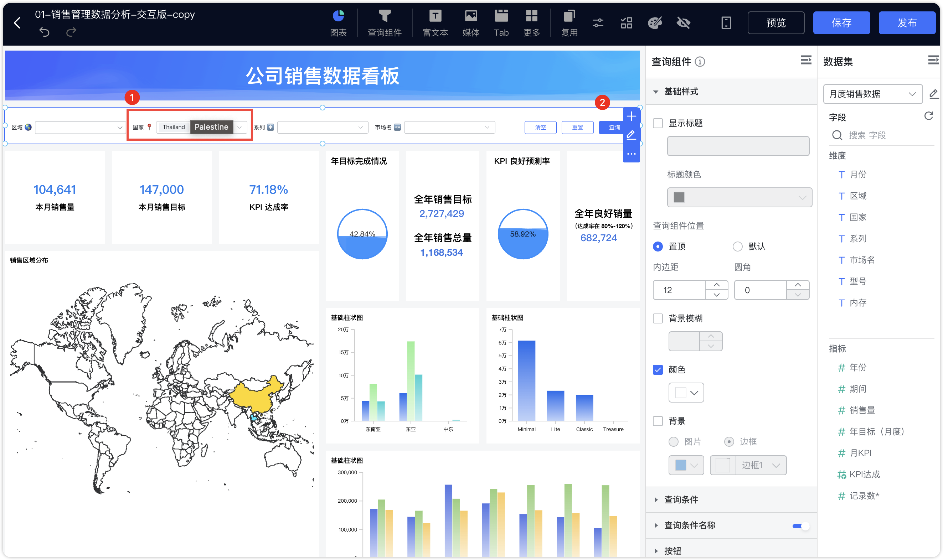
Task: Undo the last action
Action: [x=44, y=32]
